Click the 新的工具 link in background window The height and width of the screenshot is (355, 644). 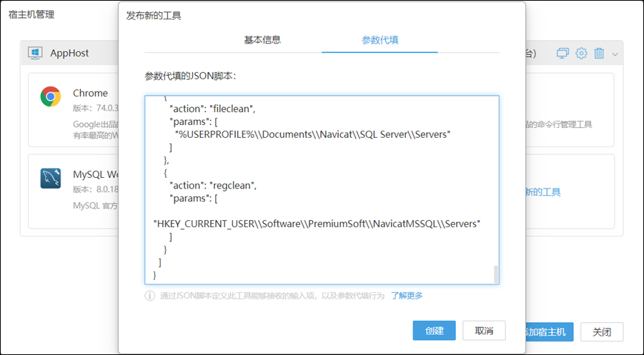tap(543, 191)
